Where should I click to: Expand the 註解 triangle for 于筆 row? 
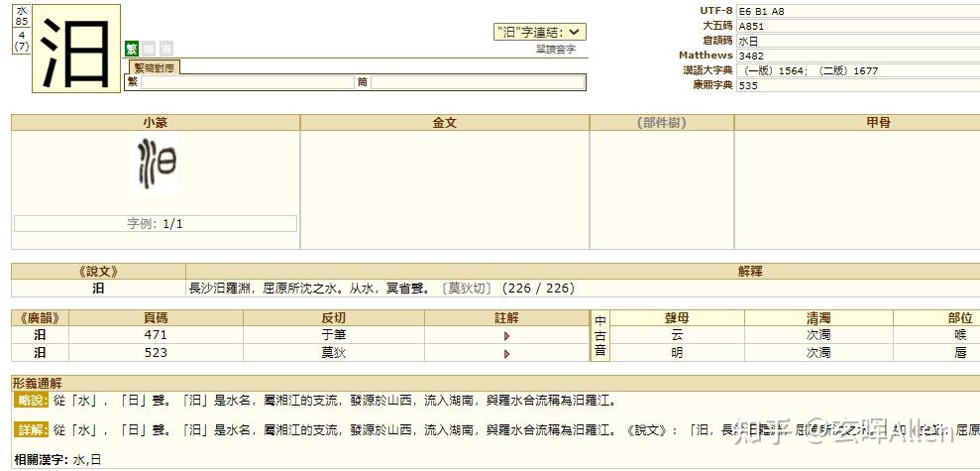pyautogui.click(x=507, y=336)
